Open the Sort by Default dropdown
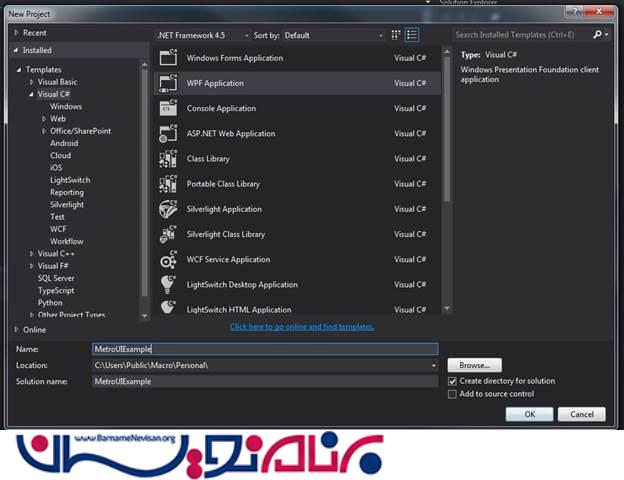Screen dimensions: 624x480 333,35
